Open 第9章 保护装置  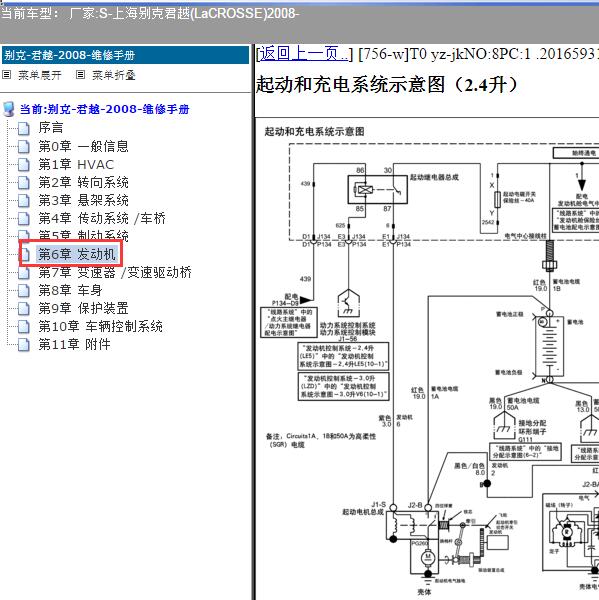click(x=83, y=308)
